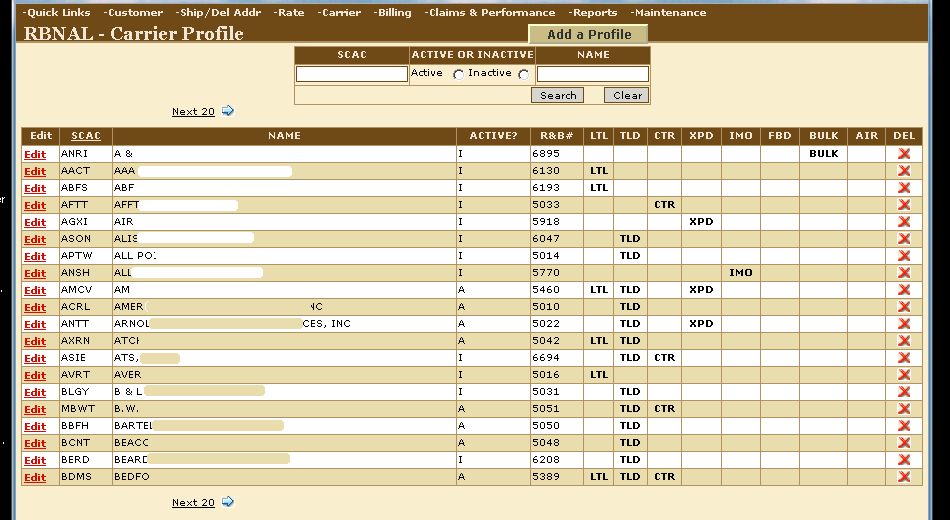Expand the Claims & Performance menu
Viewport: 950px width, 520px height.
(x=490, y=13)
